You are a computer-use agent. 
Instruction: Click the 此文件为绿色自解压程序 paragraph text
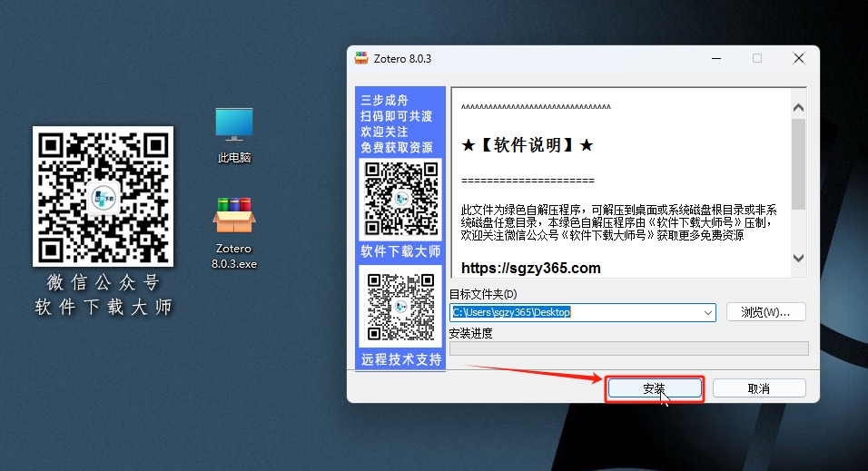619,222
